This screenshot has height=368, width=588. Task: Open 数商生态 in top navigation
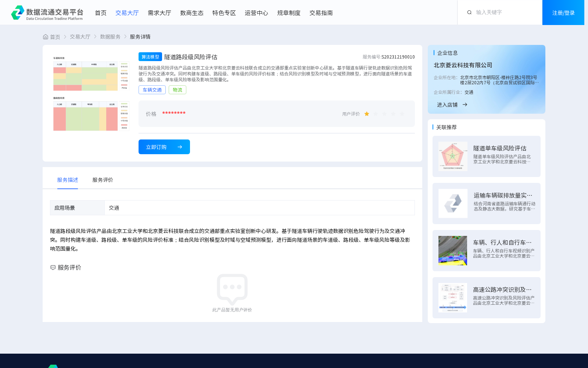coord(192,13)
